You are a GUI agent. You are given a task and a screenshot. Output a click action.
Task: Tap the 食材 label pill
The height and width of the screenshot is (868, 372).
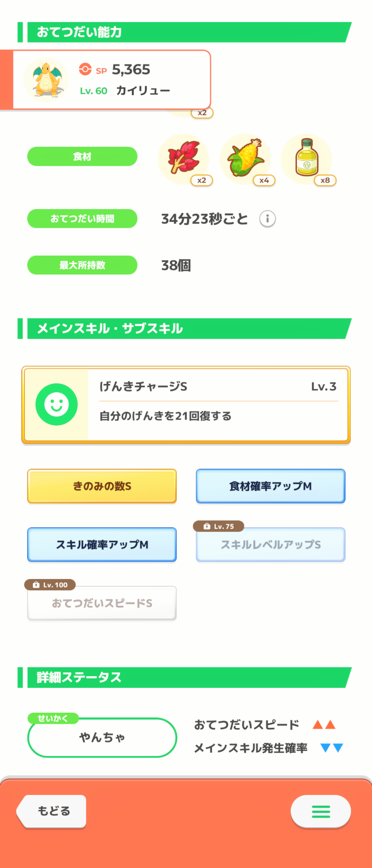pos(82,156)
